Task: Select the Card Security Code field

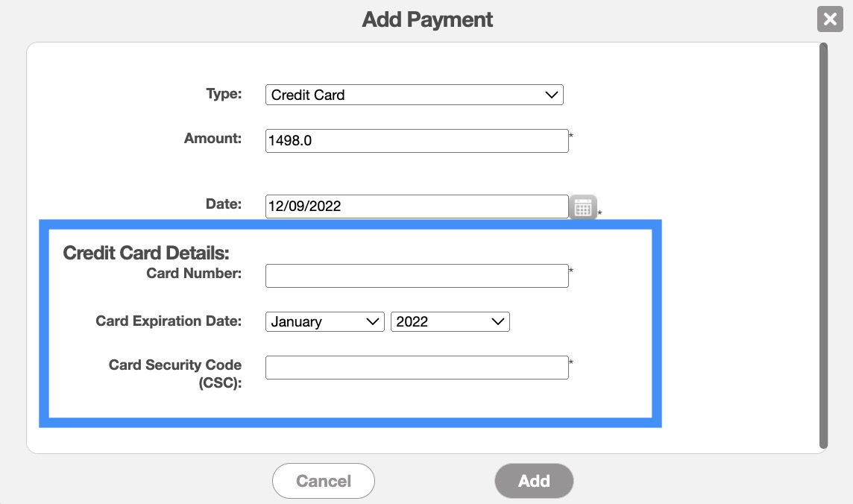Action: (x=417, y=368)
